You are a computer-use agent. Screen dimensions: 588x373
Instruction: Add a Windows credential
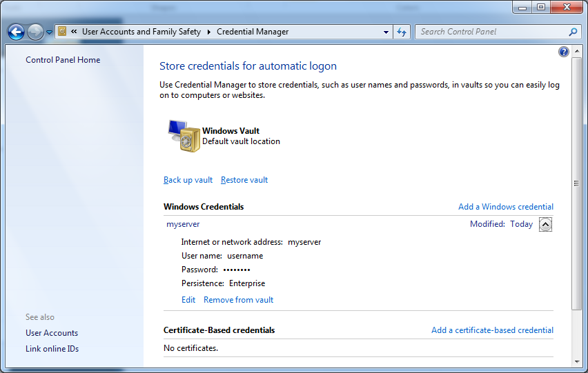(505, 207)
